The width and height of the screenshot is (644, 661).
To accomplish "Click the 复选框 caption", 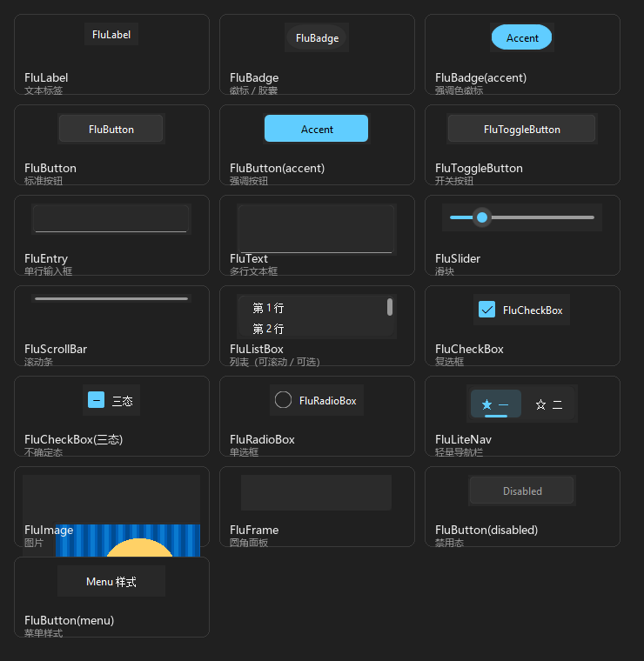I will tap(450, 362).
